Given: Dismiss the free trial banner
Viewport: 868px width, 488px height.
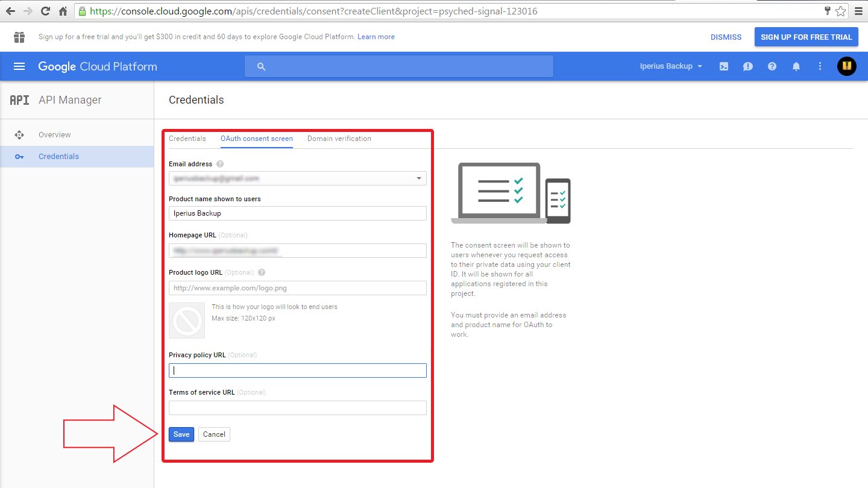Looking at the screenshot, I should 726,37.
